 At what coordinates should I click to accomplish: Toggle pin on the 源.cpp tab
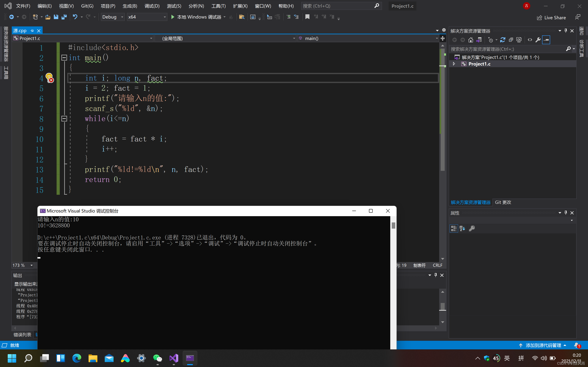point(32,31)
